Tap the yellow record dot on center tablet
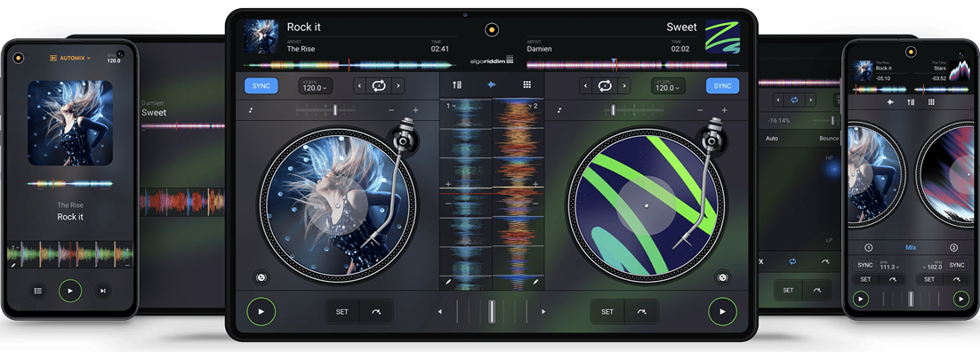Image resolution: width=980 pixels, height=352 pixels. [492, 29]
